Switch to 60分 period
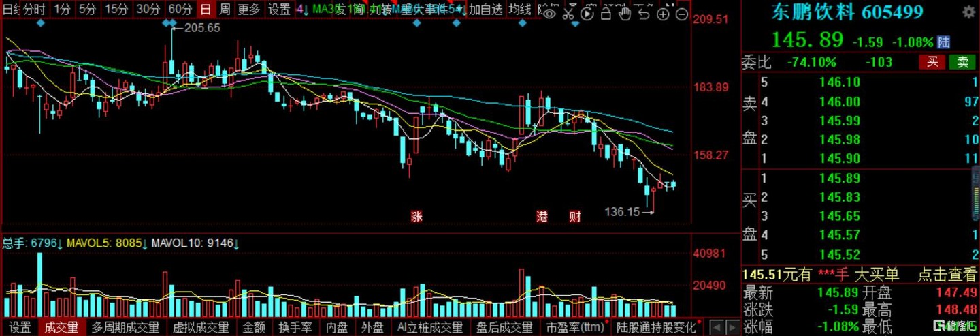The image size is (980, 336). point(180,9)
